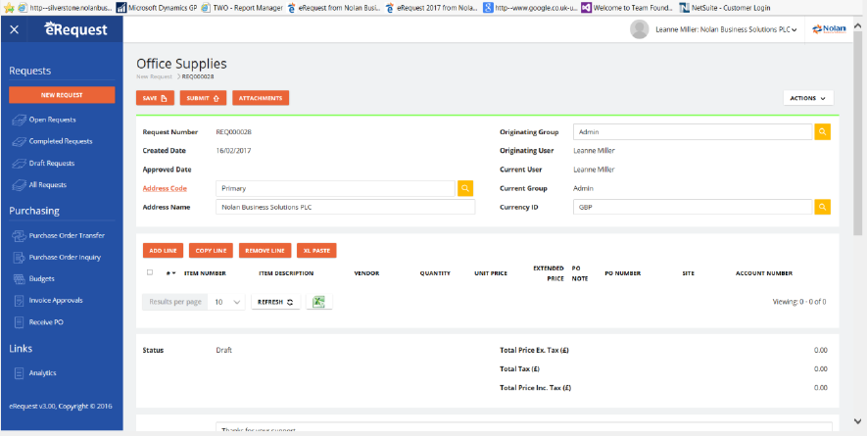Click the Currency ID search icon

[822, 207]
